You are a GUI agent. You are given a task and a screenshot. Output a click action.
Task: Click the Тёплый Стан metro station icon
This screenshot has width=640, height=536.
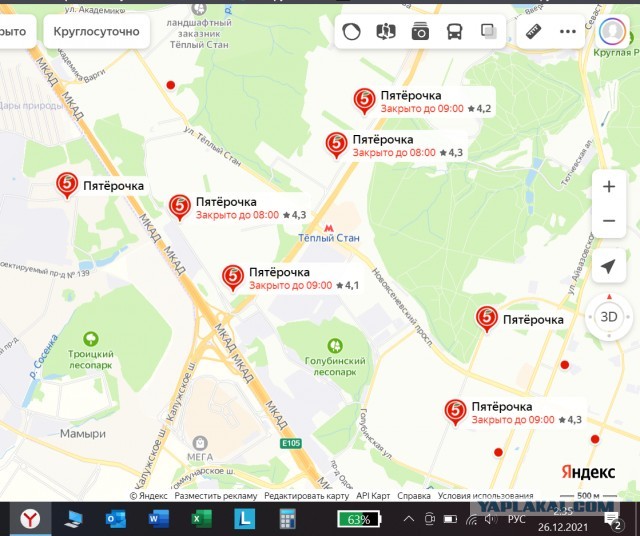coord(329,228)
